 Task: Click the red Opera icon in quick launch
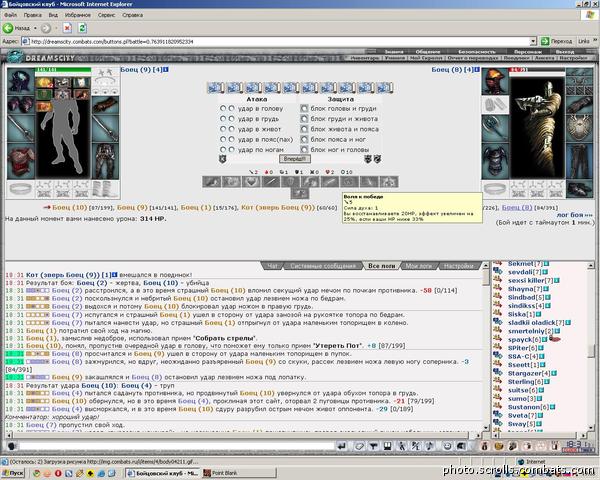58,473
